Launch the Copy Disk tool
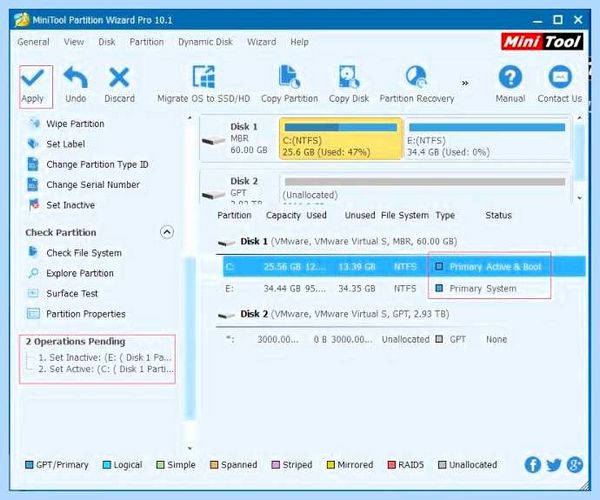600x500 pixels. [x=349, y=85]
